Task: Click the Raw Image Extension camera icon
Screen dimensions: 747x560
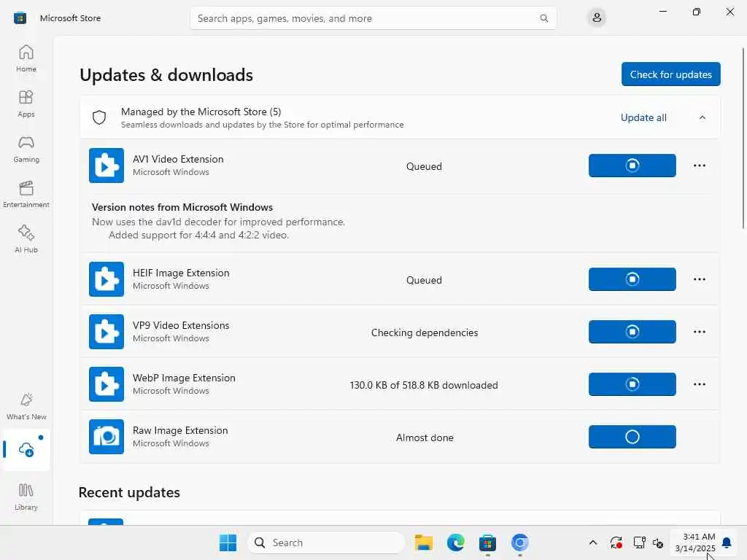Action: point(107,437)
